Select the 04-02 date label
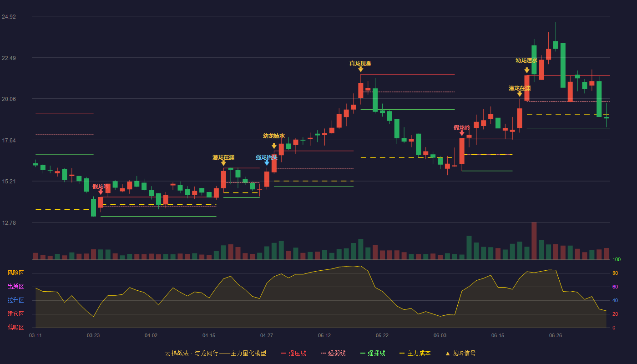This screenshot has width=637, height=364. [x=151, y=335]
